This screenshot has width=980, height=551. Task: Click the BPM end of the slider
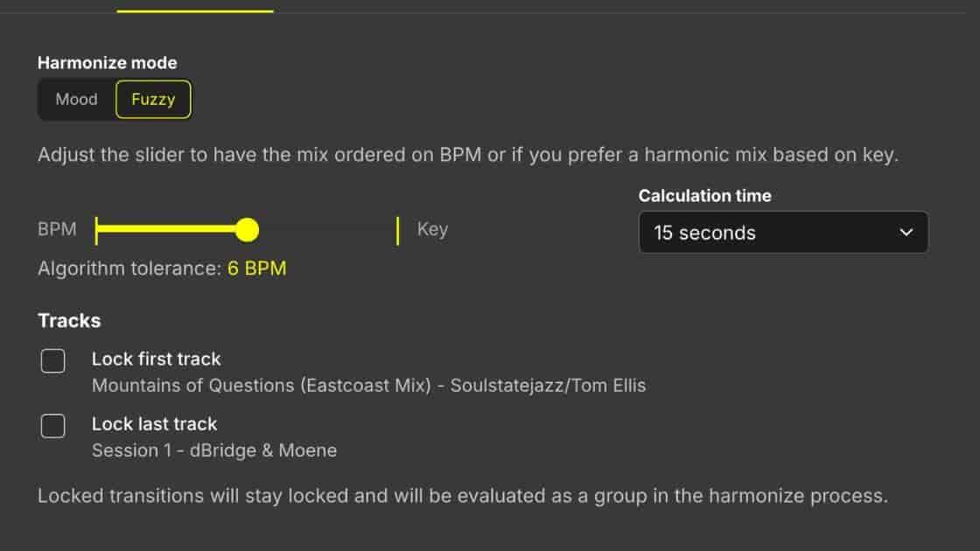click(x=96, y=230)
